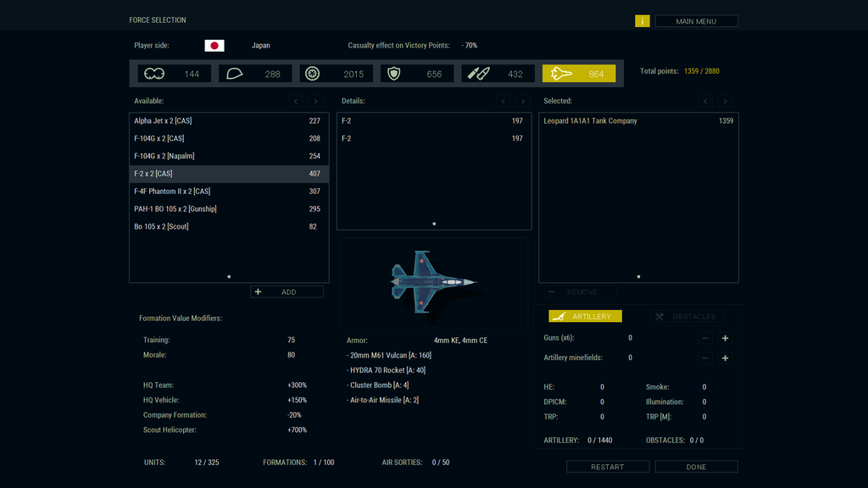Go to previous page of Selected list
868x488 pixels.
click(705, 102)
